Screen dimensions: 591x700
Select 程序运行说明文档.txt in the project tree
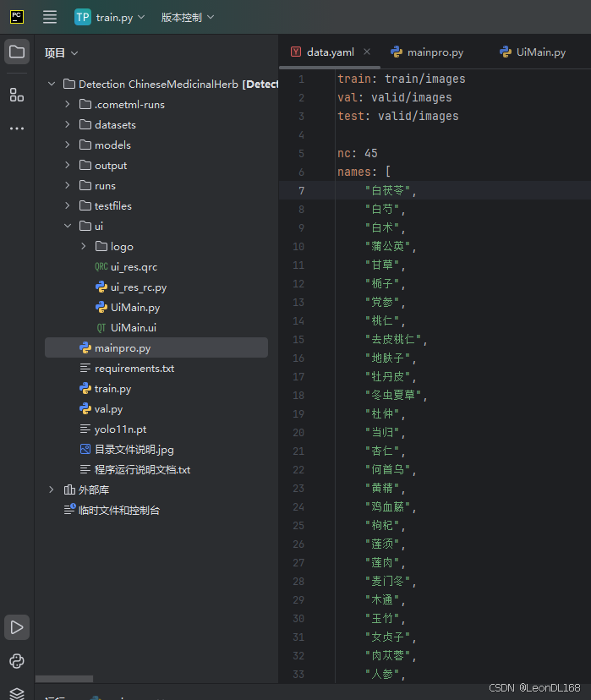142,470
